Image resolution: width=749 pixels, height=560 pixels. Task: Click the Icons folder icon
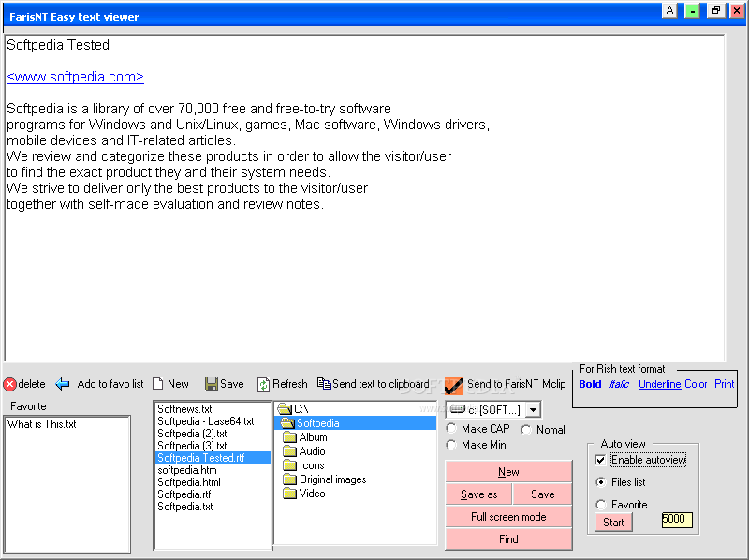289,465
